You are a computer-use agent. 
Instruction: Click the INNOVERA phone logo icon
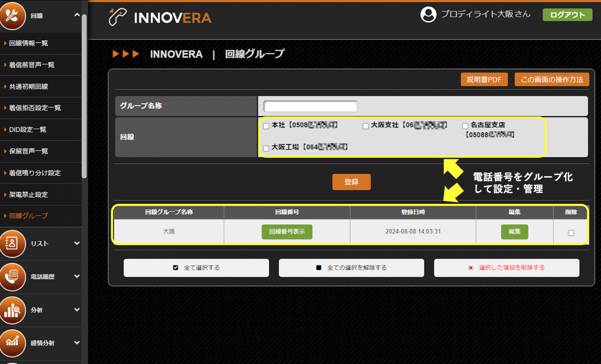pos(117,17)
